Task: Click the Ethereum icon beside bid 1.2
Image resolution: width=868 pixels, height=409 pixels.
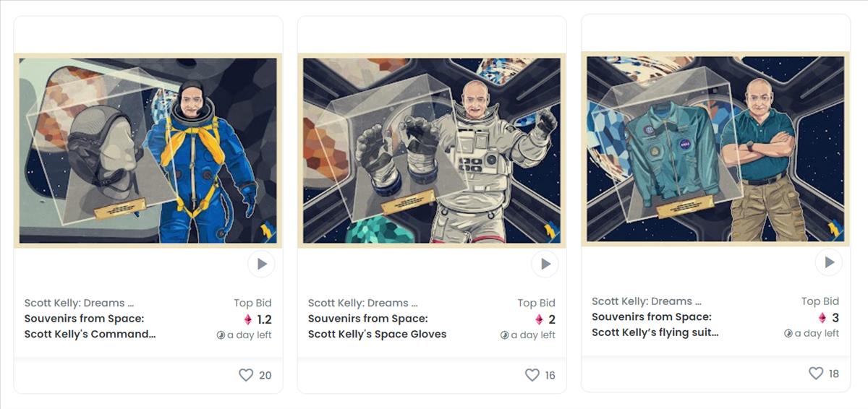Action: pyautogui.click(x=248, y=319)
